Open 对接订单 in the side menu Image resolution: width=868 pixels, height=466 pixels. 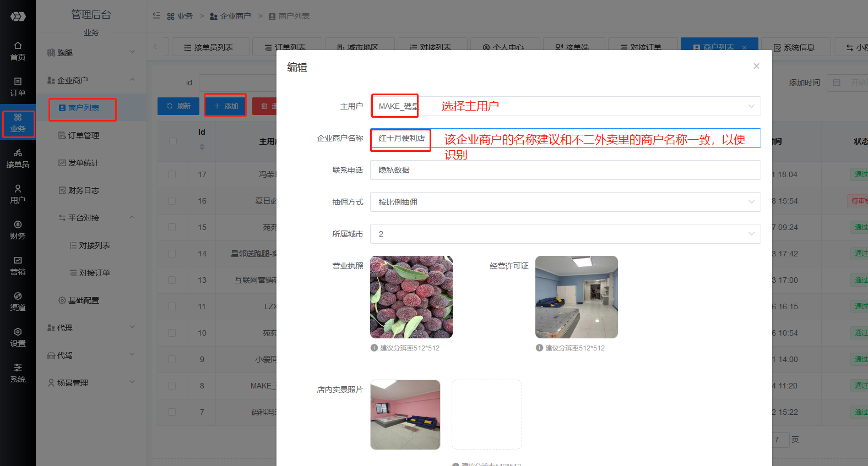point(94,273)
